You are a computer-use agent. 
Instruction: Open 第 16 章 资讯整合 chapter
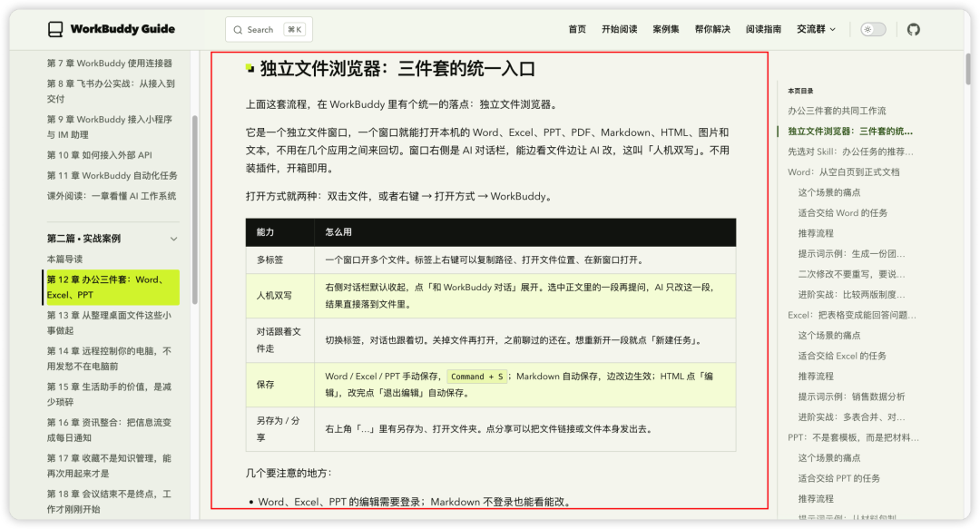click(110, 430)
